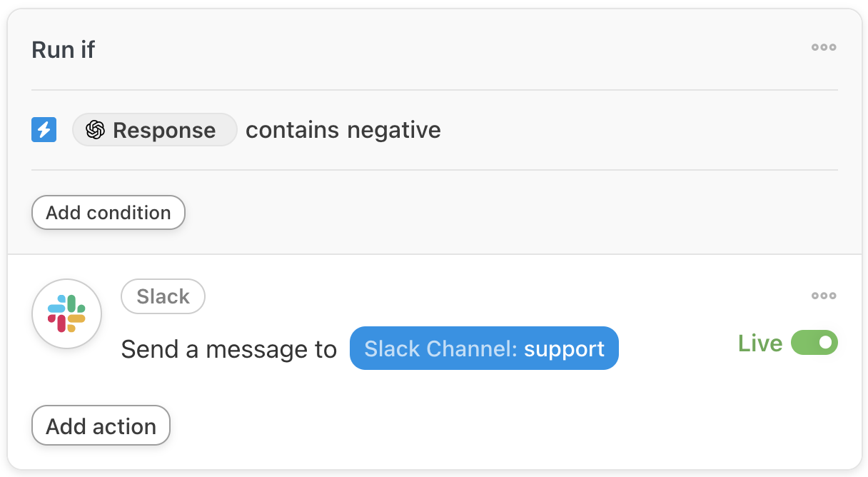This screenshot has height=477, width=868.
Task: Click the Add condition button
Action: [x=108, y=213]
